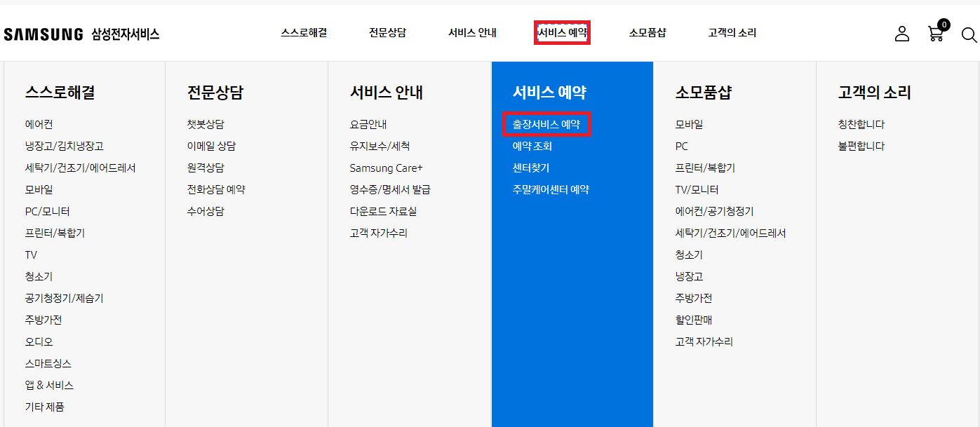Click 유지보수/세척 link

(380, 147)
